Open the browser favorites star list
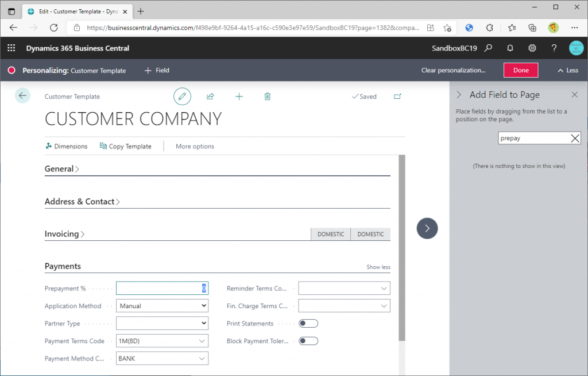The height and width of the screenshot is (376, 588). (x=512, y=28)
